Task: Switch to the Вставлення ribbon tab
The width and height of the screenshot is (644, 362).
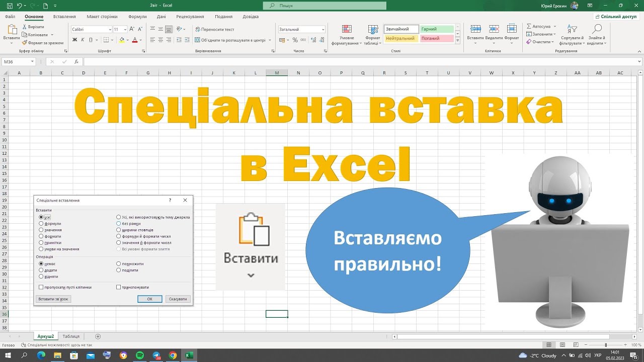Action: (64, 17)
